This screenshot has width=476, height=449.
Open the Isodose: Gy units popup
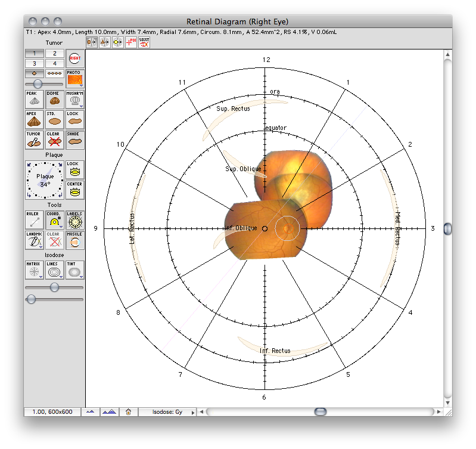pos(167,412)
